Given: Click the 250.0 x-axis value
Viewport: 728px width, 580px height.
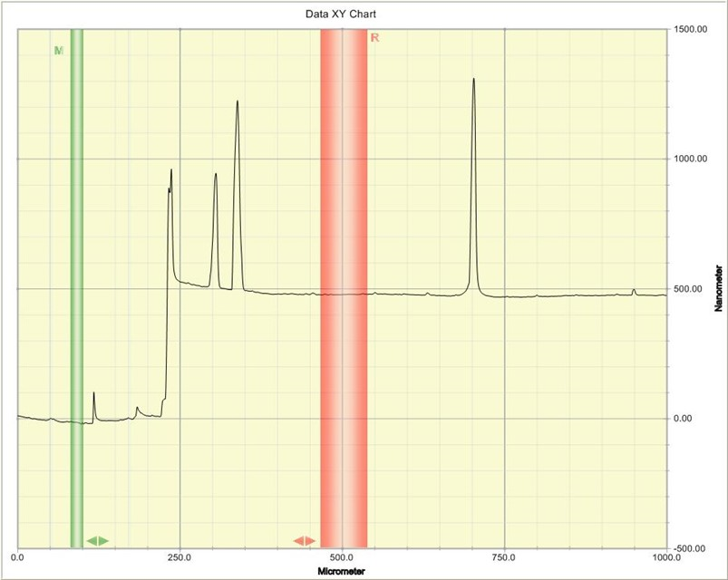Looking at the screenshot, I should 180,556.
